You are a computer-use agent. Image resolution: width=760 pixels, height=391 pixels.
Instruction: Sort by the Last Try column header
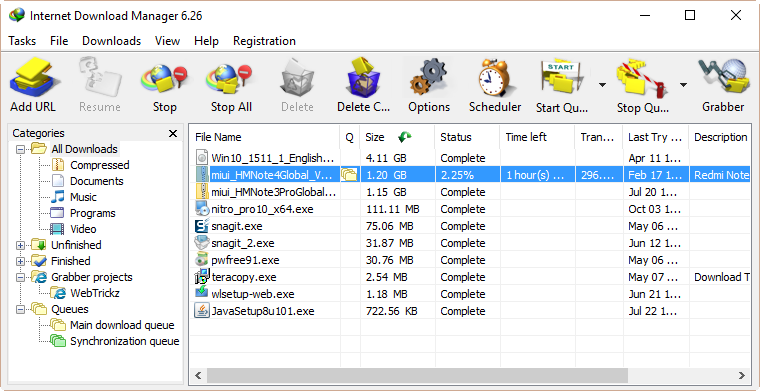656,138
